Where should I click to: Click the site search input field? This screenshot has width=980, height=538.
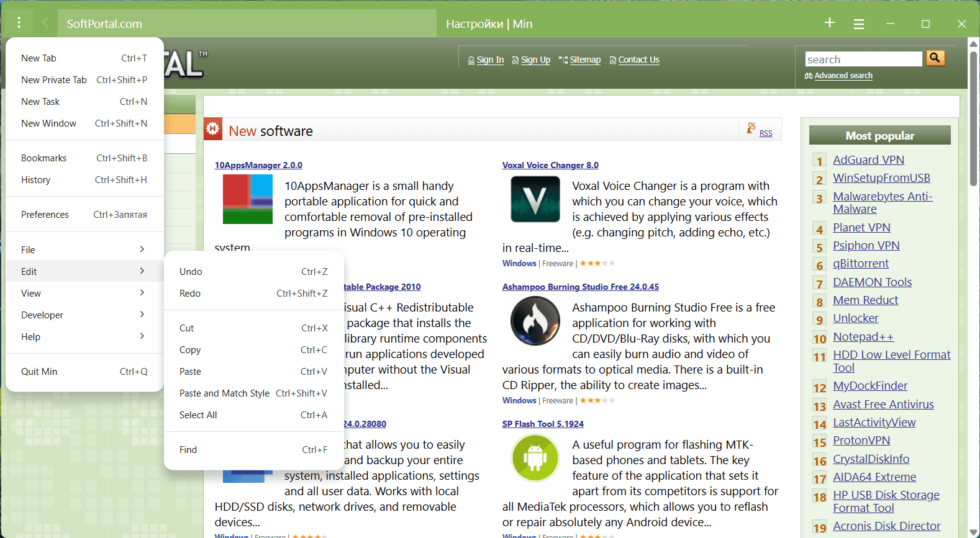click(864, 59)
